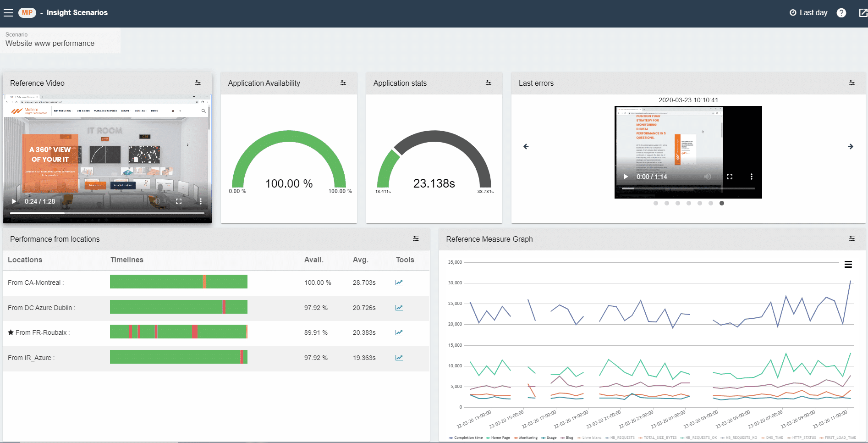The image size is (868, 443).
Task: Toggle Completion time series in legend
Action: [x=468, y=437]
